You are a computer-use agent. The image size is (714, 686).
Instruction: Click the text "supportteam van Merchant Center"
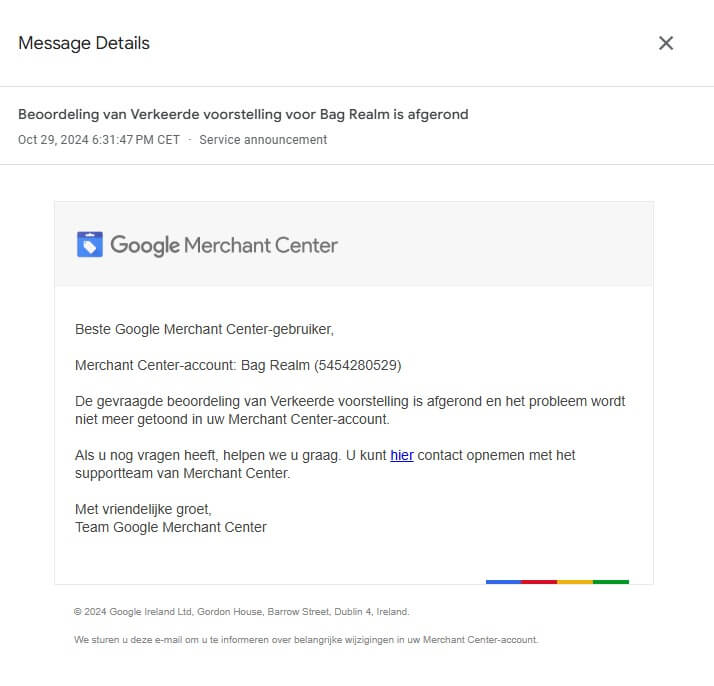coord(182,473)
